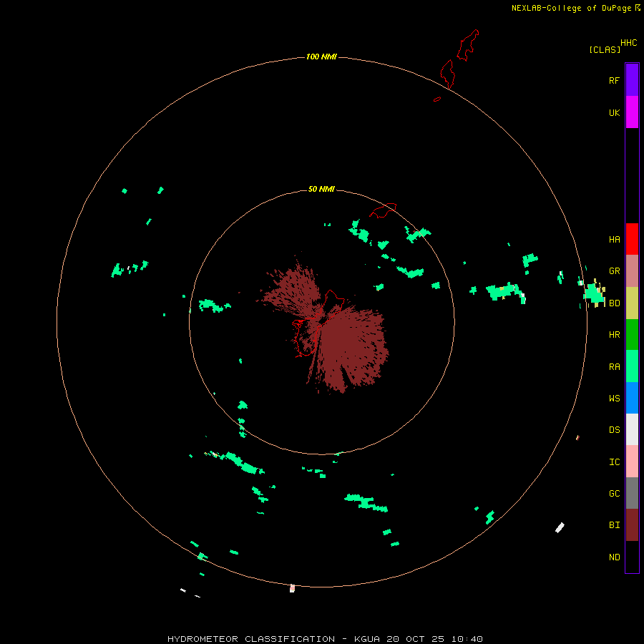
Task: Click the 100 NMI range ring label
Action: pyautogui.click(x=321, y=57)
